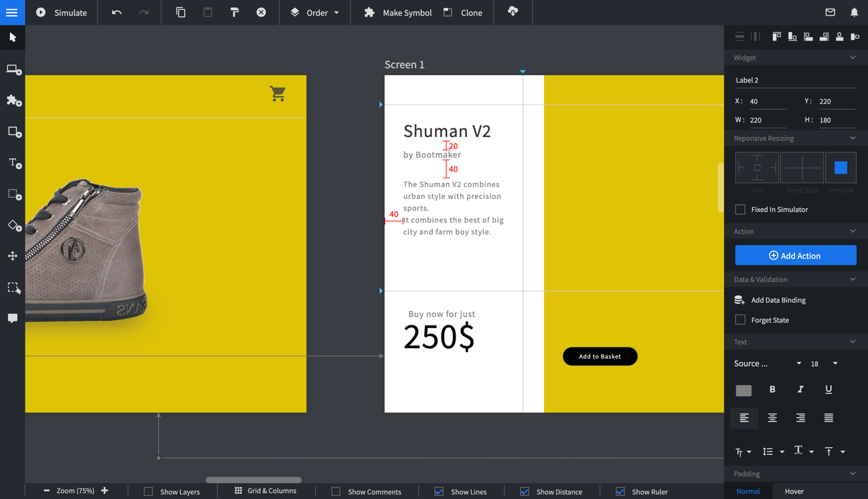Click the shopping cart icon on canvas
Screen dimensions: 868x499
click(x=277, y=94)
